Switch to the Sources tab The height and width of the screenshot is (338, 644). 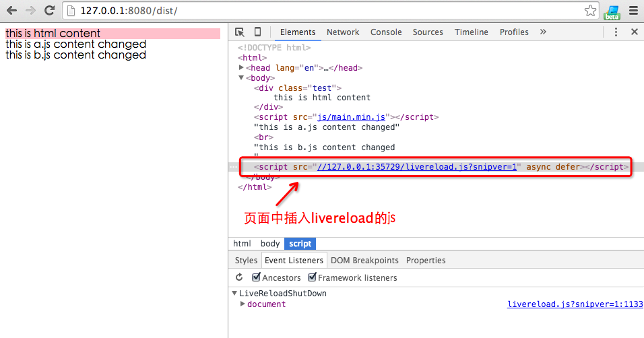pos(428,32)
